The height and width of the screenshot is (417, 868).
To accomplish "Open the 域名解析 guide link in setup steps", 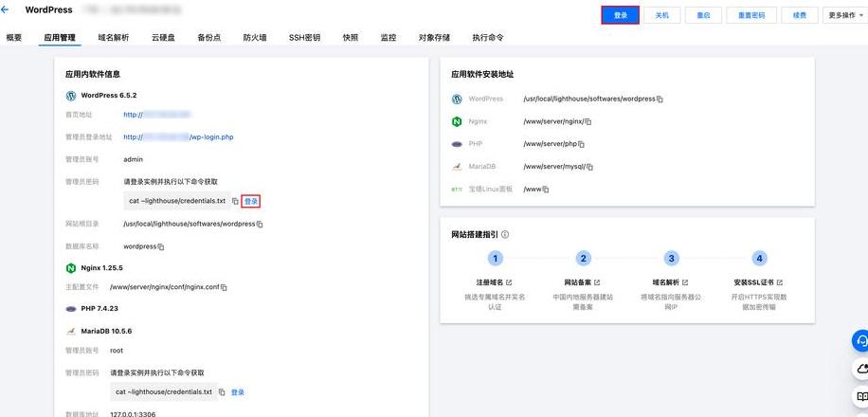I will click(x=670, y=282).
